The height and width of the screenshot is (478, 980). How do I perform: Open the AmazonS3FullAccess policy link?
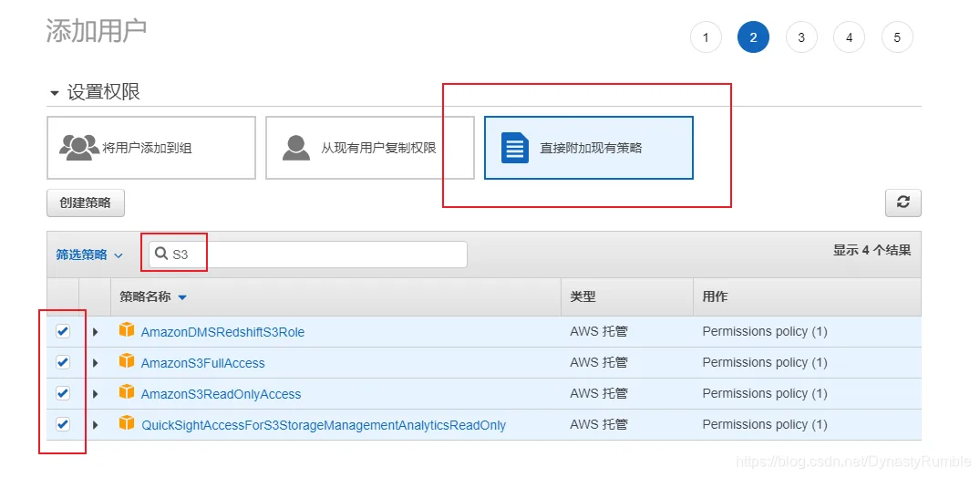[203, 363]
